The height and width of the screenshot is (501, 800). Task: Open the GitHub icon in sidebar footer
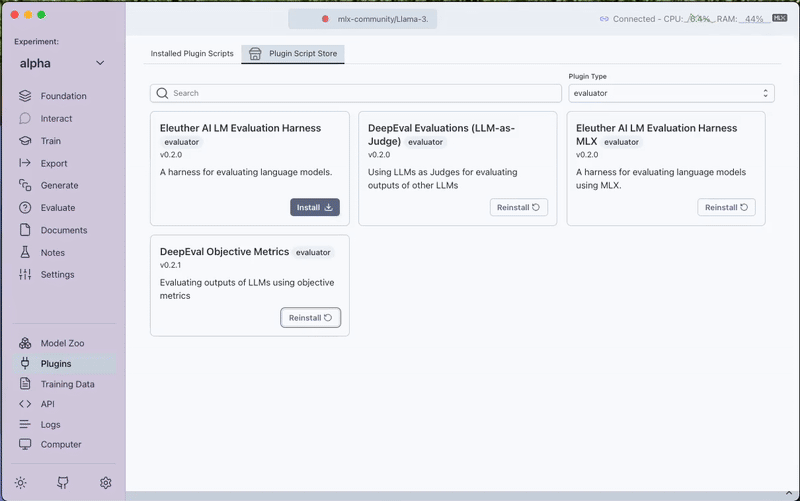[x=63, y=482]
